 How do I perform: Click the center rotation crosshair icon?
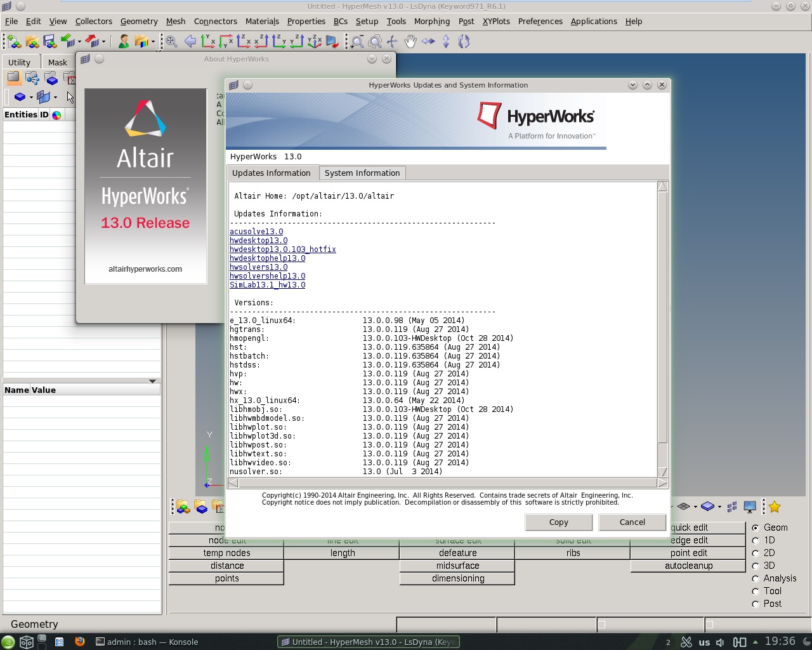click(x=393, y=42)
